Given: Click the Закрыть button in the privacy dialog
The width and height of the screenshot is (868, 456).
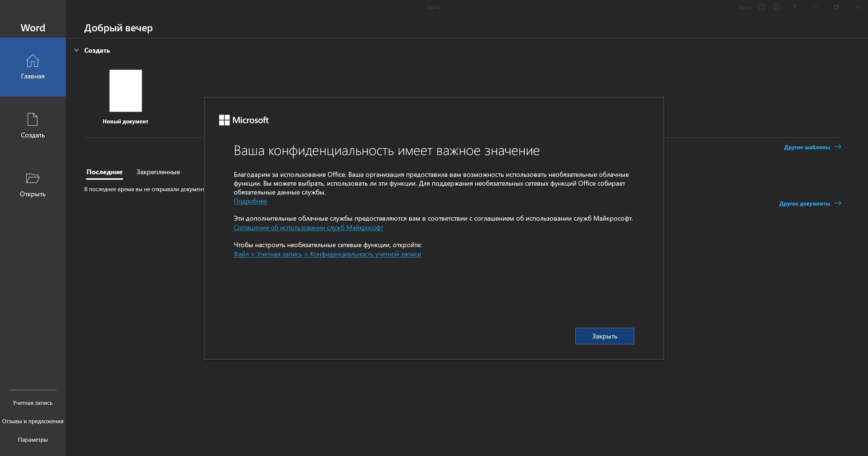Looking at the screenshot, I should [x=605, y=336].
